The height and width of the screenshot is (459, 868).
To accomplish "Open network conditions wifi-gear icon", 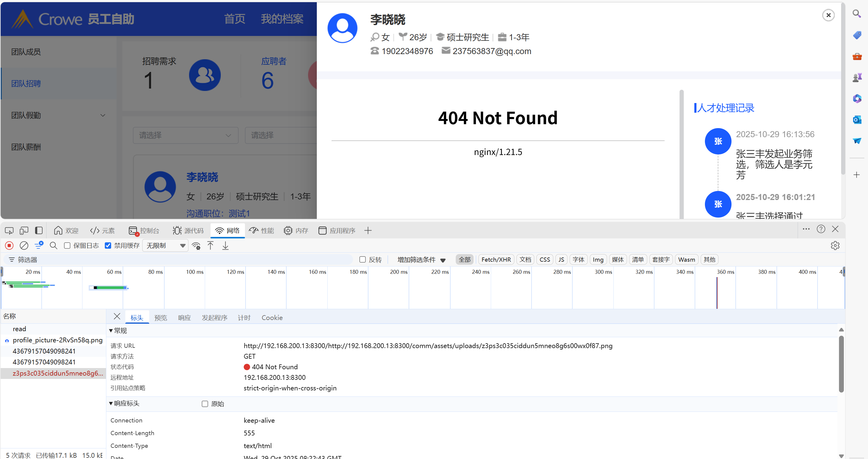I will click(x=196, y=246).
